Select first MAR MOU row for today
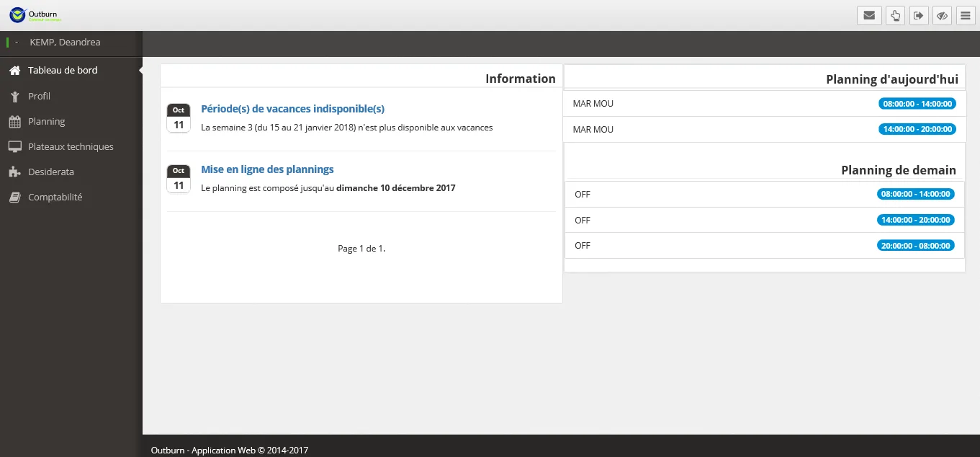Viewport: 980px width, 457px height. click(764, 104)
